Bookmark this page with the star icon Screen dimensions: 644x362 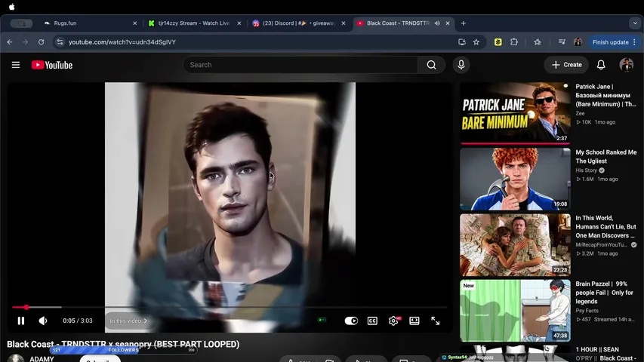tap(476, 42)
